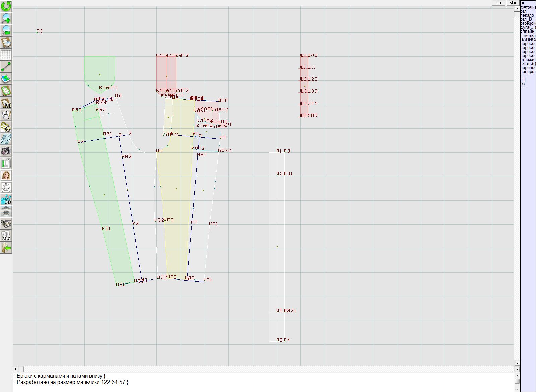Image resolution: width=536 pixels, height=392 pixels.
Task: Zoom out with the magnifier minus icon
Action: click(6, 30)
